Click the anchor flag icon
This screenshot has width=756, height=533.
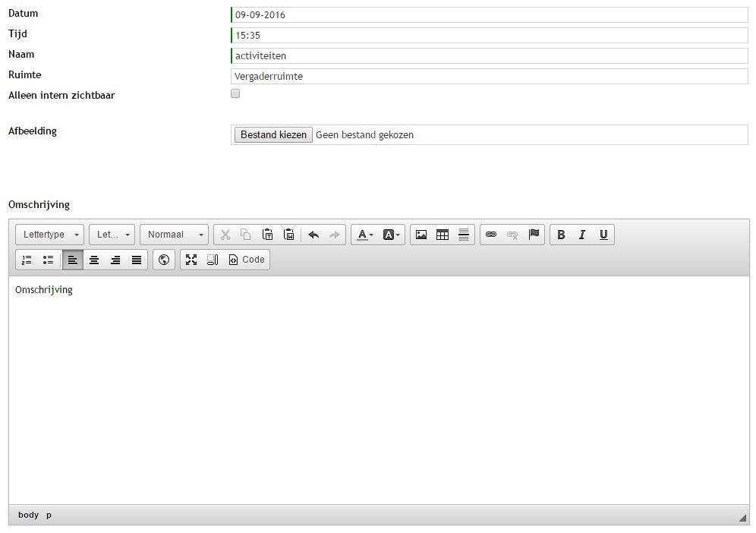(x=534, y=235)
